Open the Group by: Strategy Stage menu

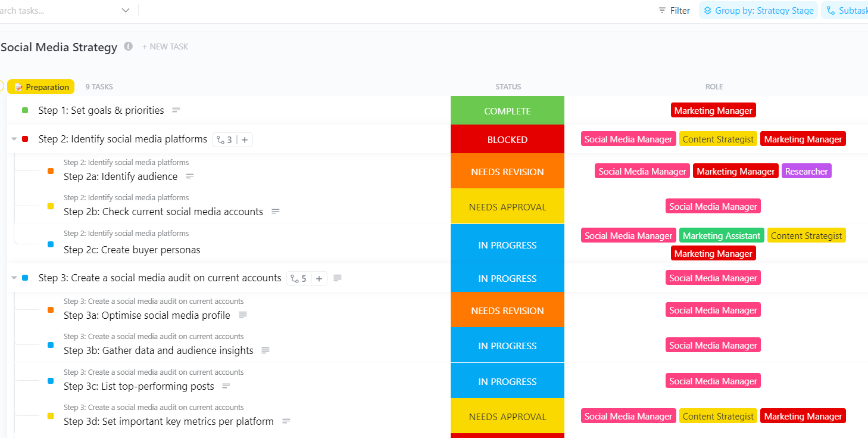pos(758,11)
